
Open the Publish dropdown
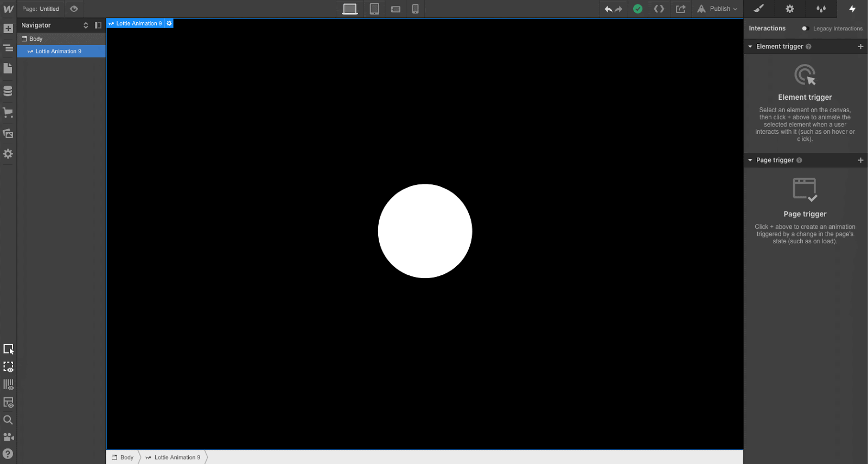pos(717,9)
